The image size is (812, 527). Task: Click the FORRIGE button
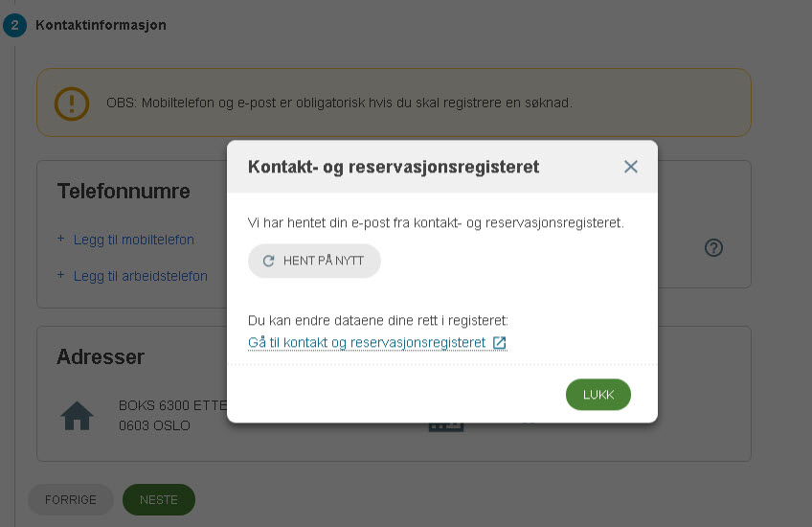[x=71, y=499]
